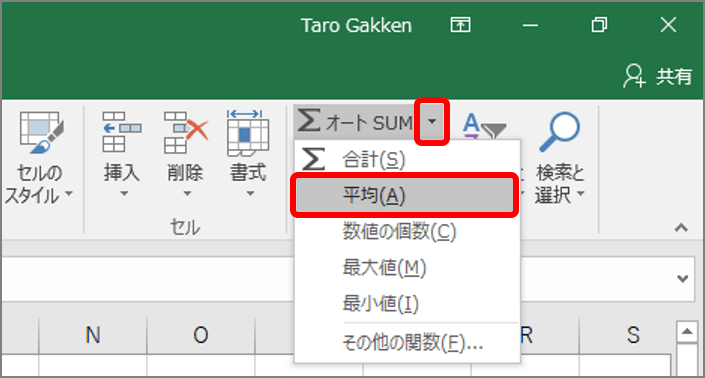Collapse the ribbon with the chevron
The height and width of the screenshot is (378, 705).
click(681, 228)
